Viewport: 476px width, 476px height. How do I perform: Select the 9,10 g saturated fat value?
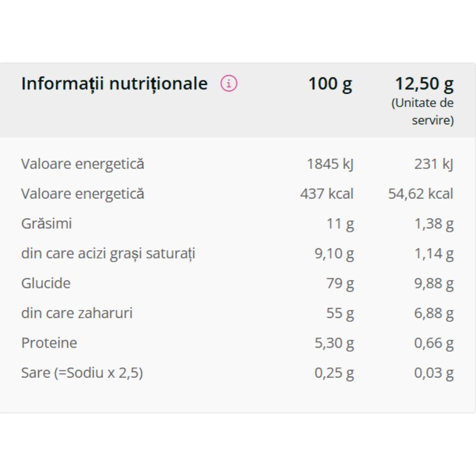pyautogui.click(x=334, y=254)
